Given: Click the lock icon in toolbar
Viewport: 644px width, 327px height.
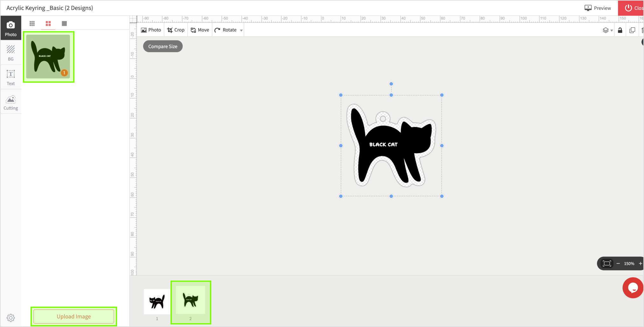Looking at the screenshot, I should [620, 30].
